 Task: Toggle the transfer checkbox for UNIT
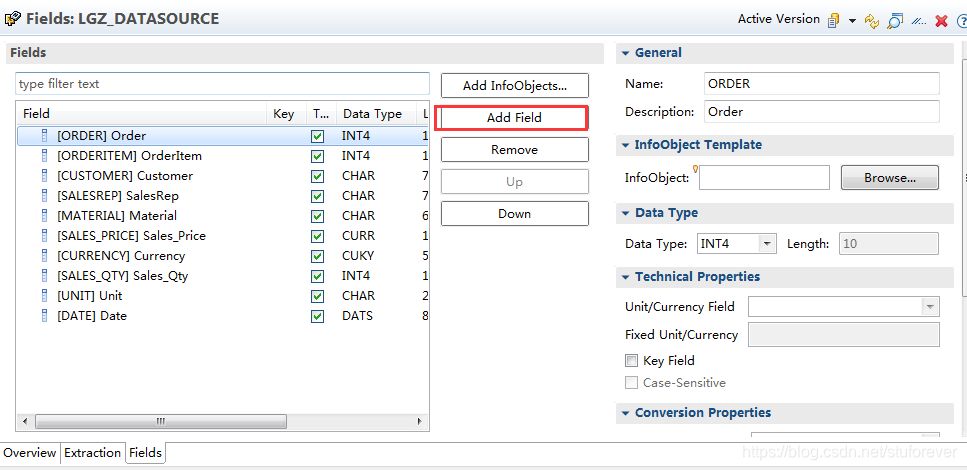pyautogui.click(x=318, y=296)
